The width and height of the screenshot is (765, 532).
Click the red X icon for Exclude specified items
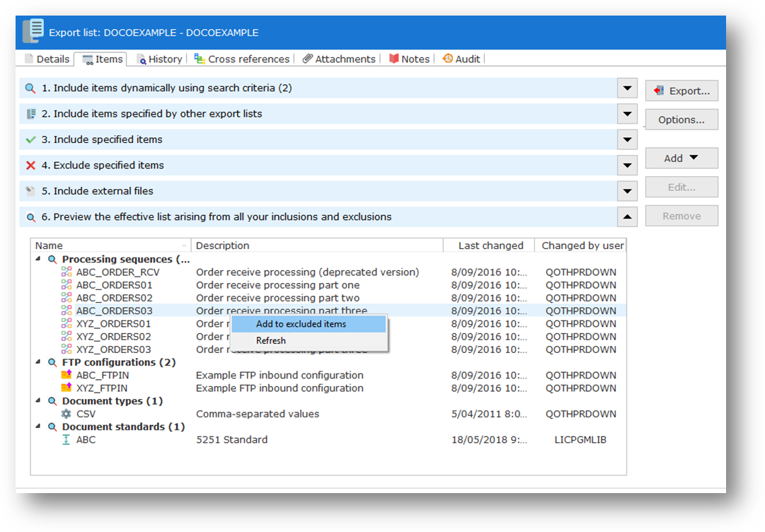point(30,166)
